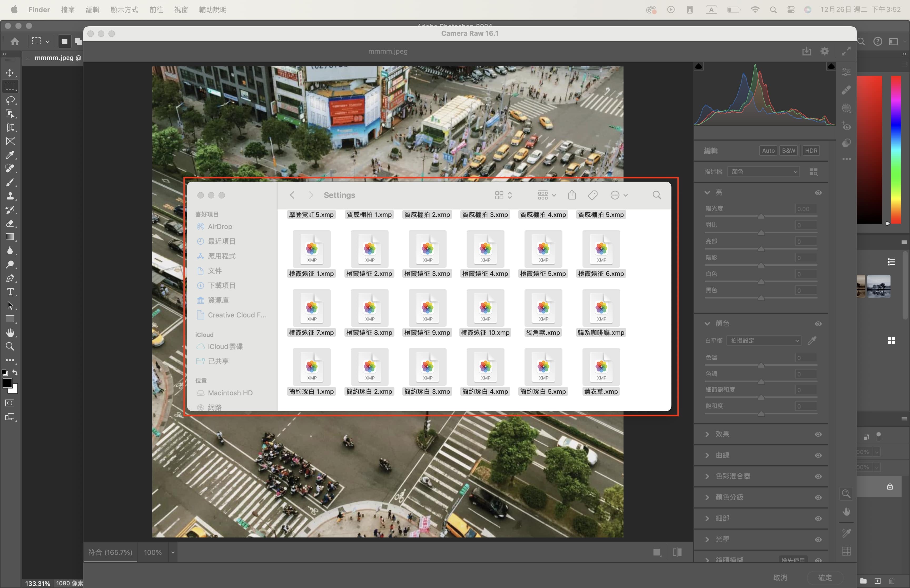The width and height of the screenshot is (910, 588).
Task: Open 編輯 menu in menu bar
Action: 92,9
